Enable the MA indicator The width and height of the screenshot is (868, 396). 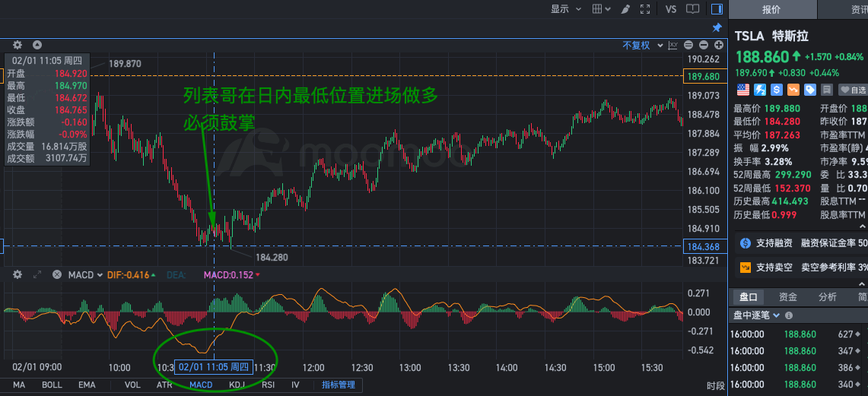[19, 385]
